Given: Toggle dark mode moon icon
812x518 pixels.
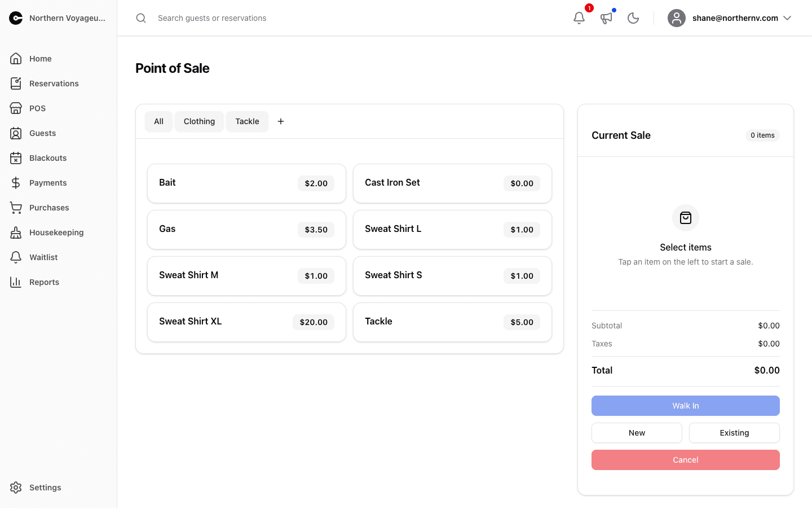Looking at the screenshot, I should pos(633,18).
